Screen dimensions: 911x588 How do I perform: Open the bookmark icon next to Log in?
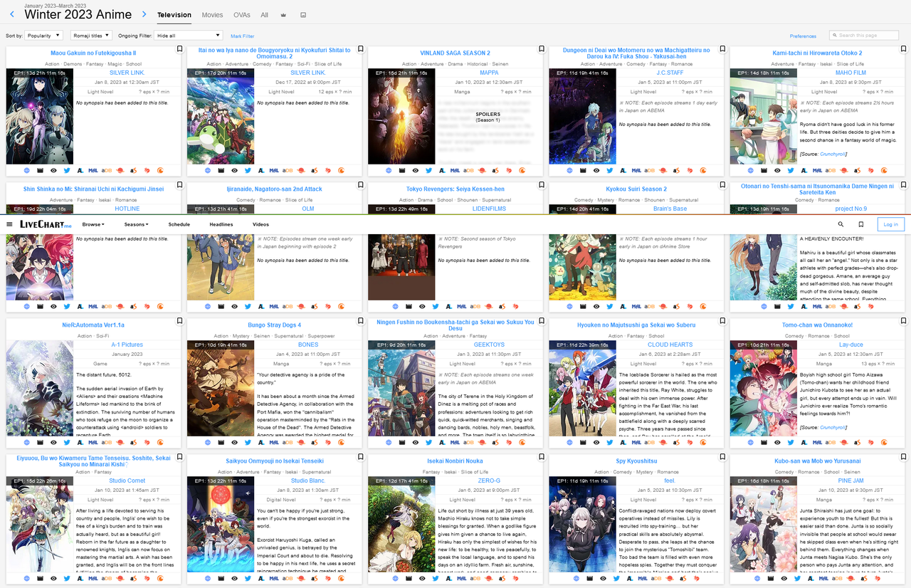(861, 224)
